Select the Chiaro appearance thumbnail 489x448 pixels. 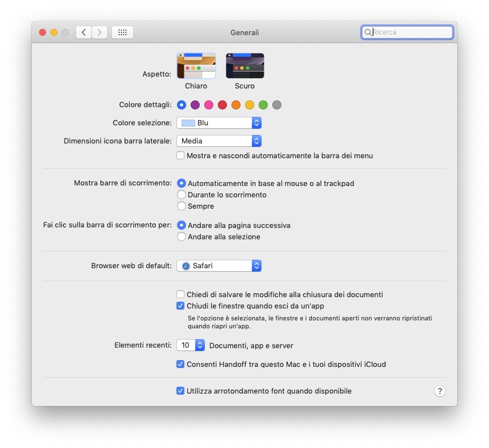click(x=196, y=66)
